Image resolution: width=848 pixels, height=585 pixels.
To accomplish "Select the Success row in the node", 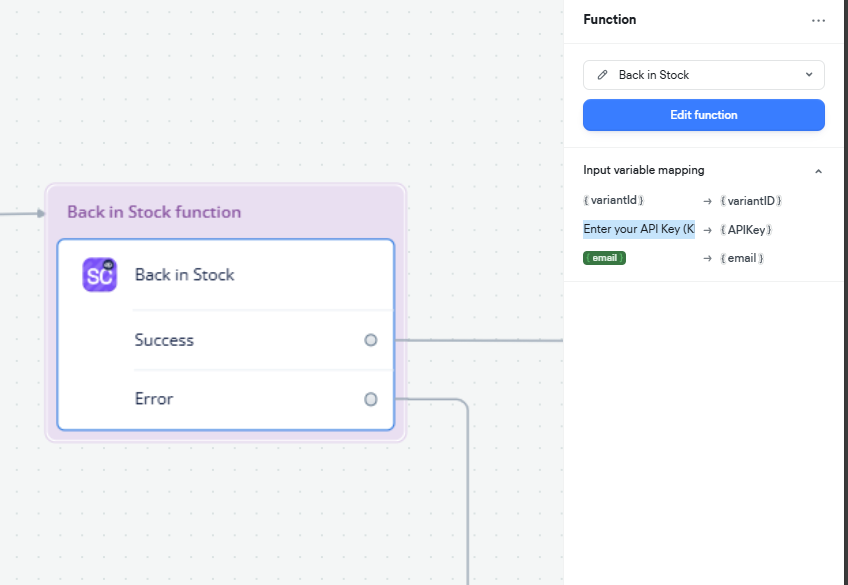I will click(x=165, y=340).
